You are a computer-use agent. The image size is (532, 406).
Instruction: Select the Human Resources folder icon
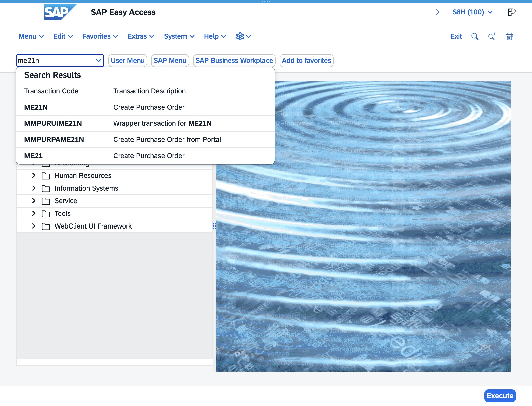[46, 176]
